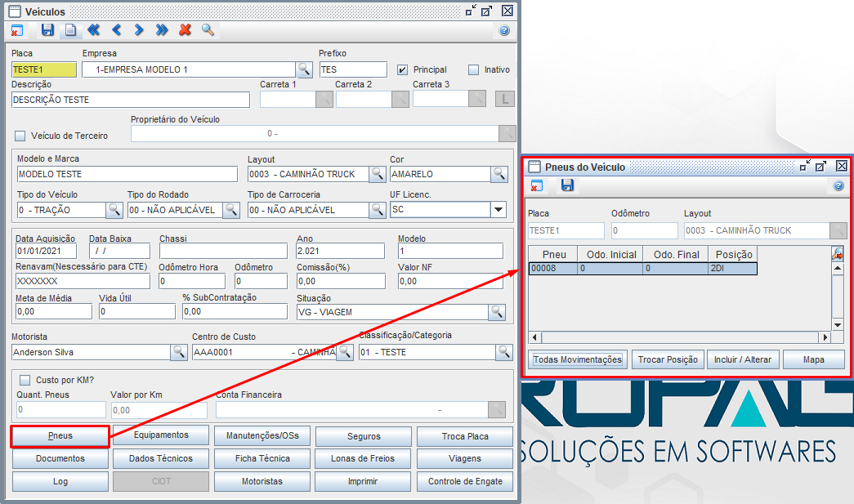The image size is (854, 504).
Task: Click the Situação lookup magnifier icon
Action: click(497, 311)
